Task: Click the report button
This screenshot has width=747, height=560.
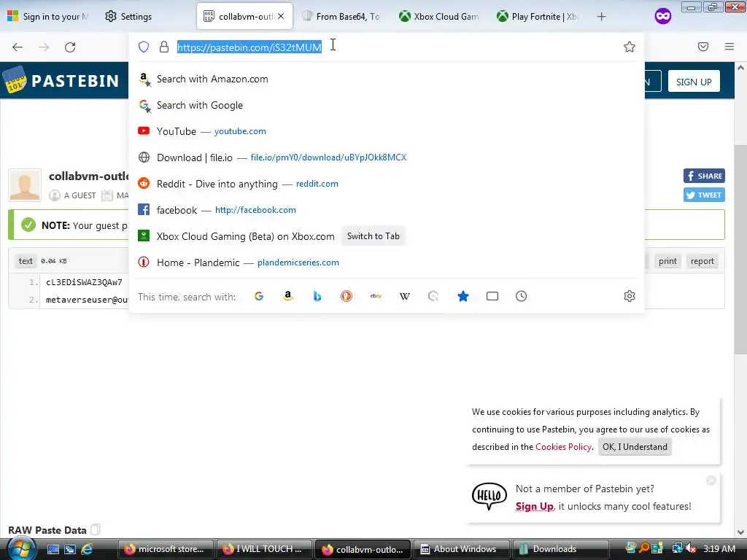Action: click(703, 261)
